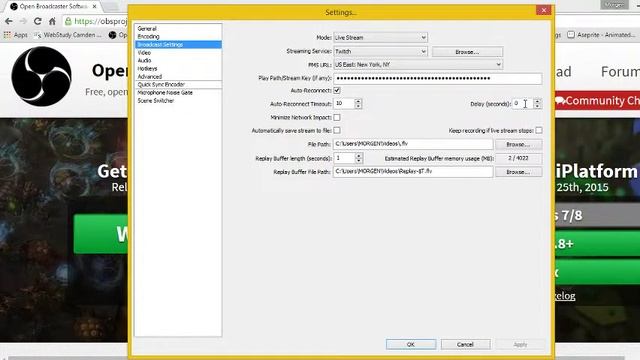Viewport: 640px width, 360px height.
Task: Select Microphone Noise Gate entry
Action: click(165, 93)
